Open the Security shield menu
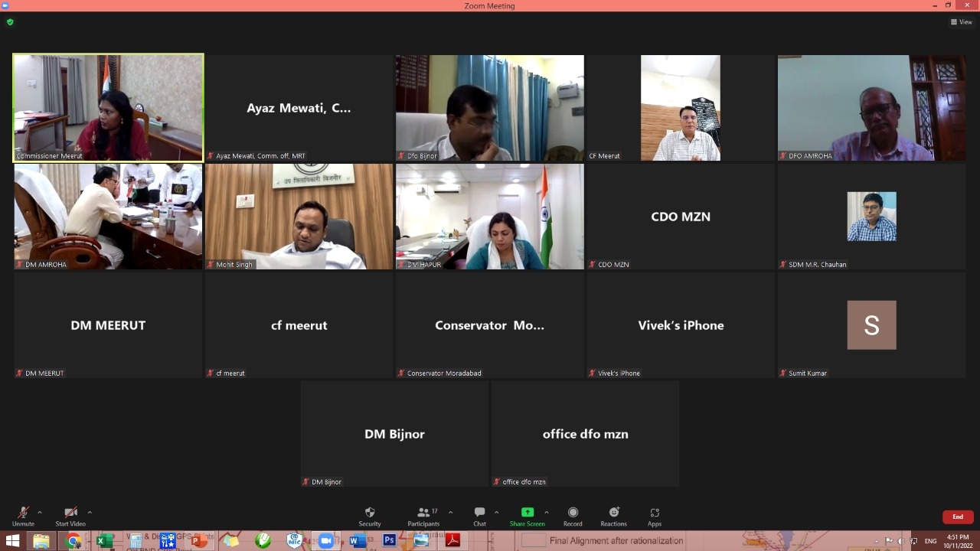This screenshot has height=551, width=980. coord(370,515)
